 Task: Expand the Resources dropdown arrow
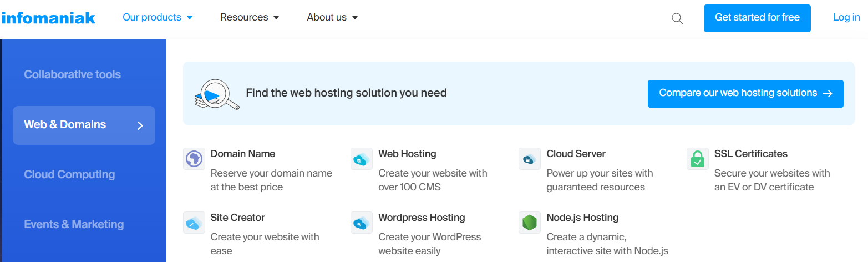coord(276,18)
